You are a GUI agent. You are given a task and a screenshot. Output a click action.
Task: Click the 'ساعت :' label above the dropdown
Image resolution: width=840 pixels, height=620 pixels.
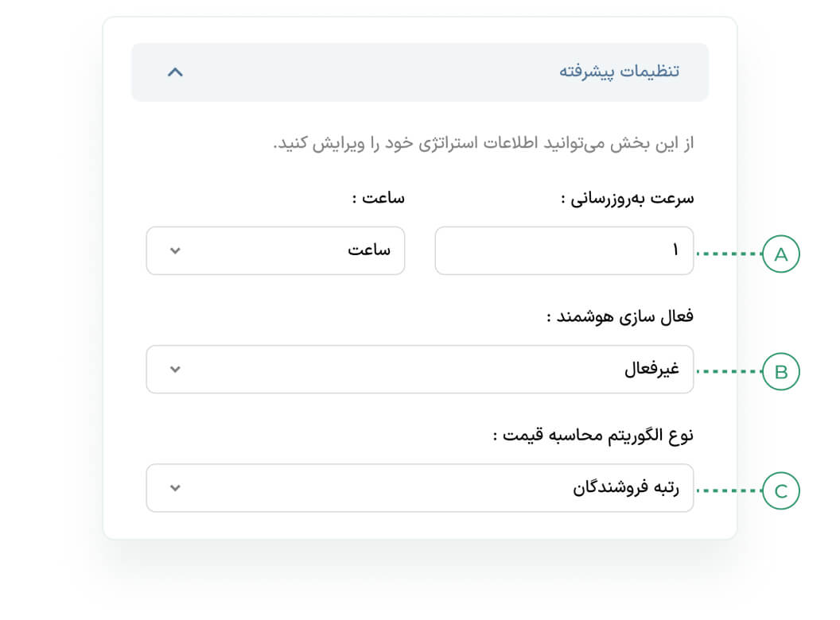point(378,199)
